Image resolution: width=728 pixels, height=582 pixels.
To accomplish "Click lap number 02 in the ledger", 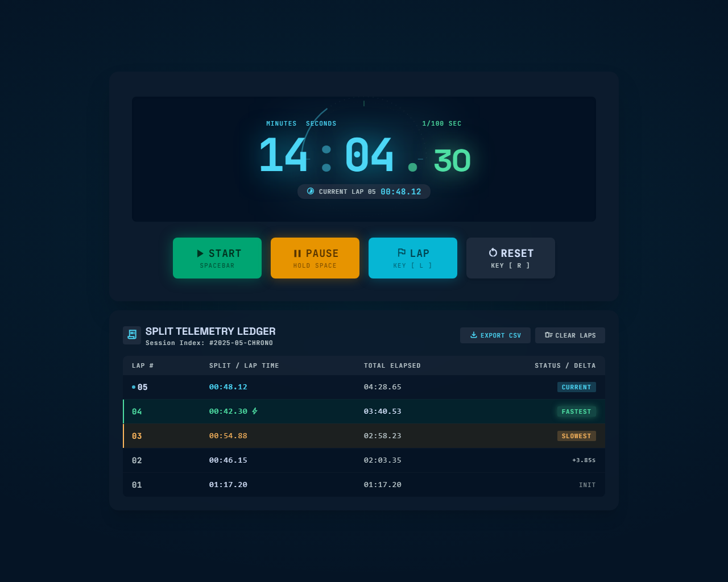I will (137, 460).
